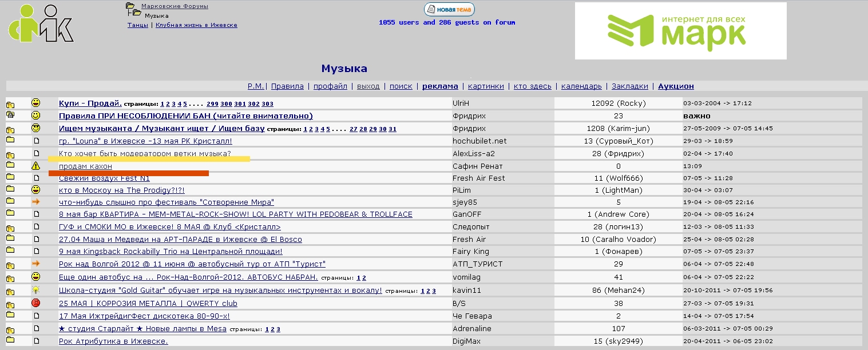Navigate to the Танцы forum link
The width and height of the screenshot is (868, 350).
pos(137,25)
